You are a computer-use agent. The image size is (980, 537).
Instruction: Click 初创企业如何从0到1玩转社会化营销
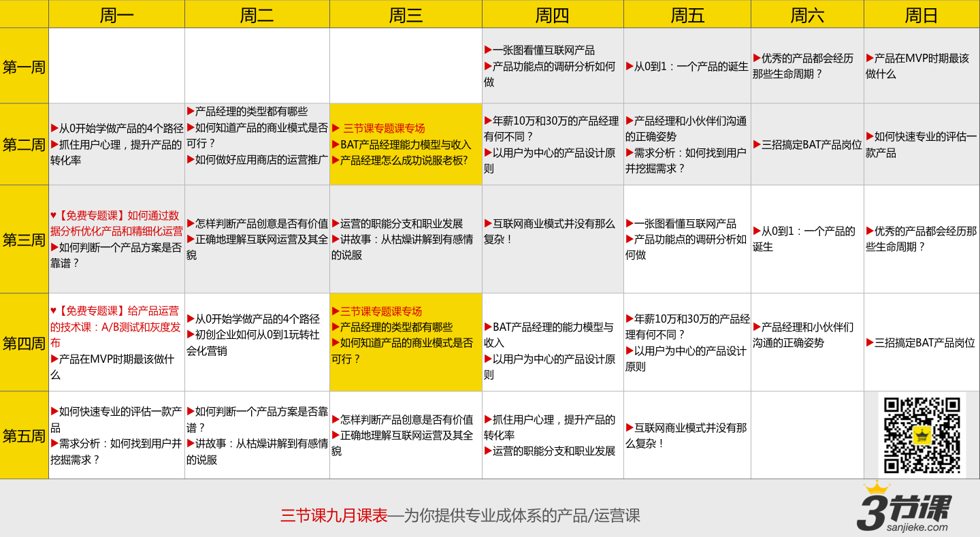(x=253, y=342)
